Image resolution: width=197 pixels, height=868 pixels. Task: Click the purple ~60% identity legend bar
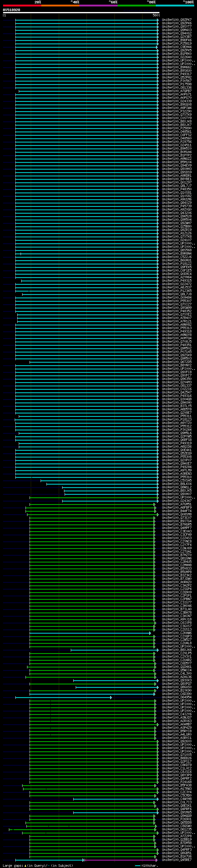[x=99, y=6]
